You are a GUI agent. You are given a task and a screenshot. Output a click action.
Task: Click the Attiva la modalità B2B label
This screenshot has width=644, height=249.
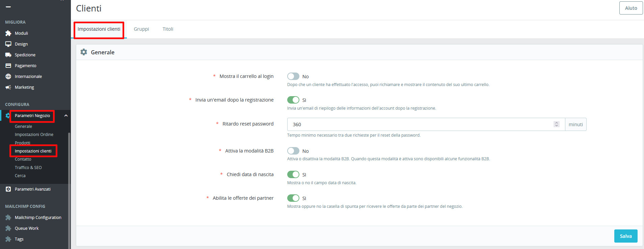pos(249,151)
